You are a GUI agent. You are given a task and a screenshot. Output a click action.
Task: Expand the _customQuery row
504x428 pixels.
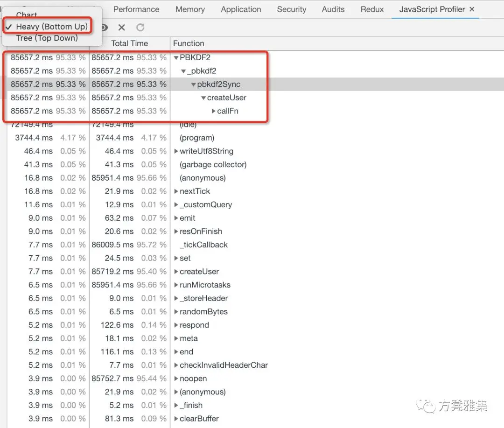[176, 205]
